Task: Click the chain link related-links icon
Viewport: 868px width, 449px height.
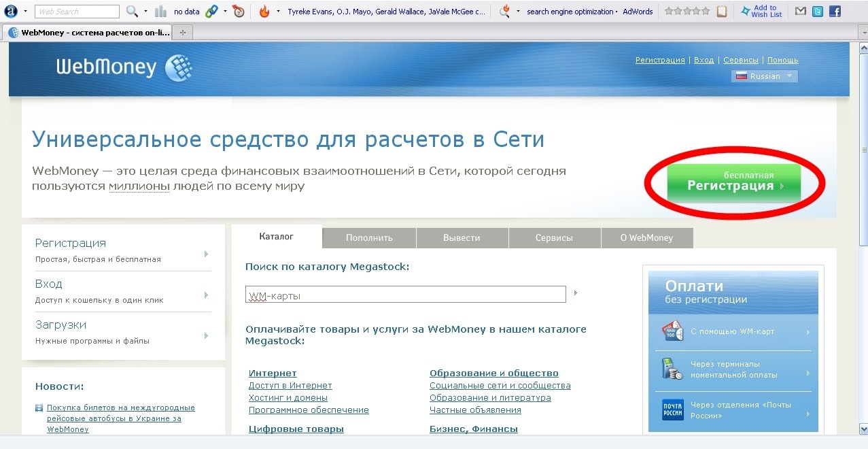Action: (211, 12)
